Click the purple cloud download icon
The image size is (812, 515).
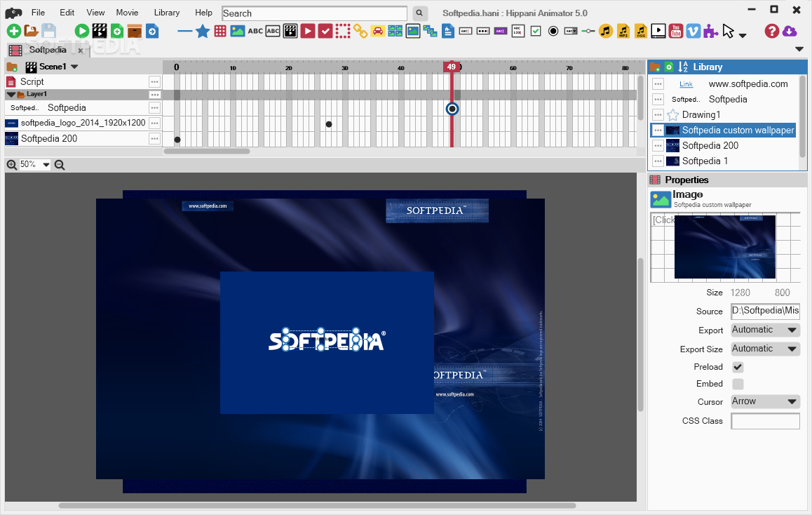(790, 31)
